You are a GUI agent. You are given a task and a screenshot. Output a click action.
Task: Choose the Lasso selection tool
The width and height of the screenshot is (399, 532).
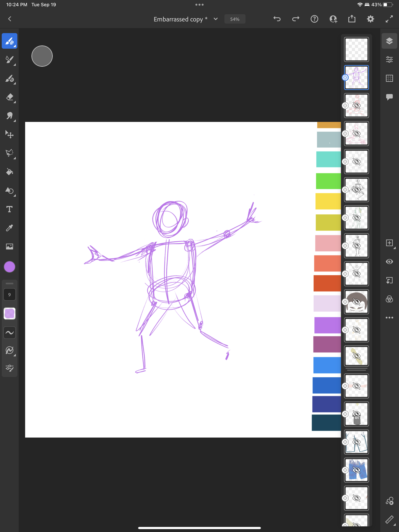pos(9,153)
